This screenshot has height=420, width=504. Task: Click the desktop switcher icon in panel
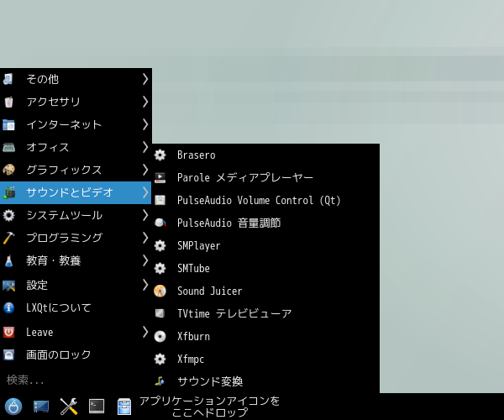[41, 407]
